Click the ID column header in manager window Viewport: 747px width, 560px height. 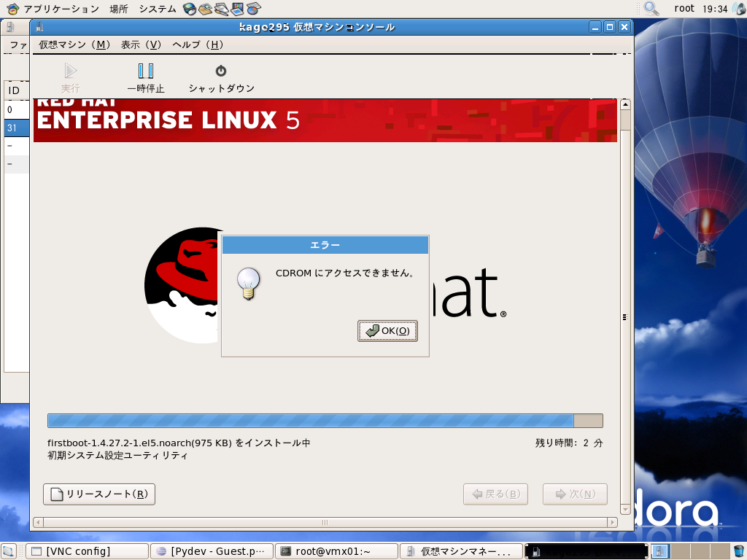pyautogui.click(x=17, y=90)
